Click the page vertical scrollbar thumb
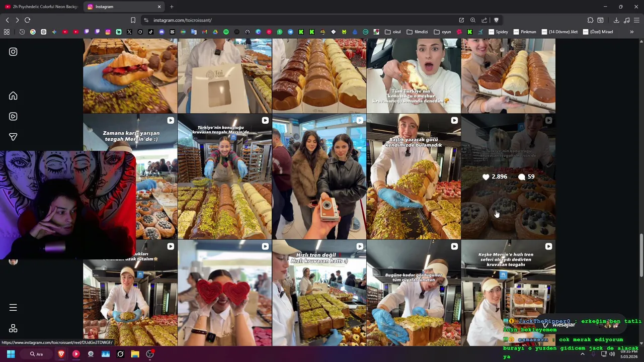The height and width of the screenshot is (362, 644). (641, 255)
